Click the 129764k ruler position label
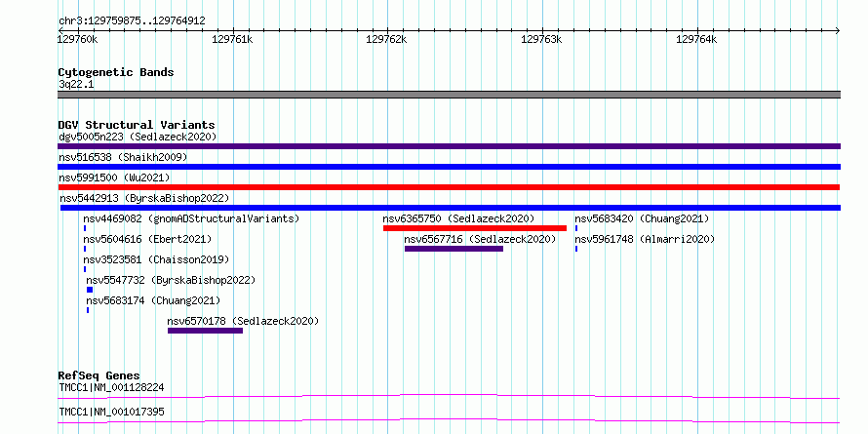The height and width of the screenshot is (434, 868). [696, 39]
